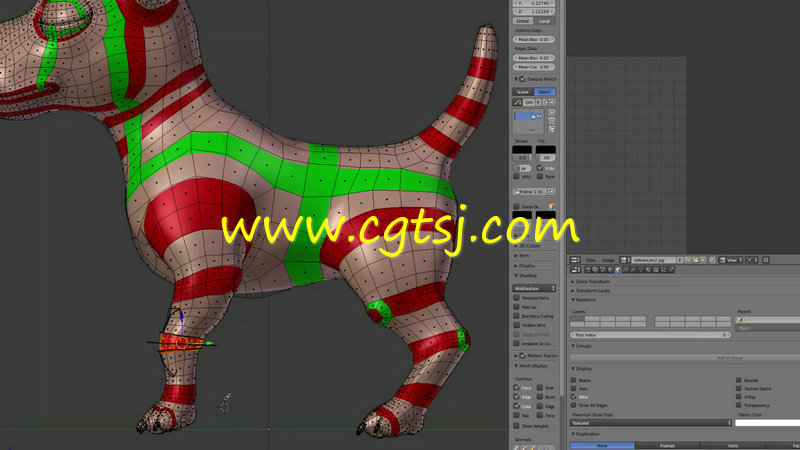Image resolution: width=800 pixels, height=450 pixels.
Task: Click the Constraints properties tab icon
Action: 626,269
